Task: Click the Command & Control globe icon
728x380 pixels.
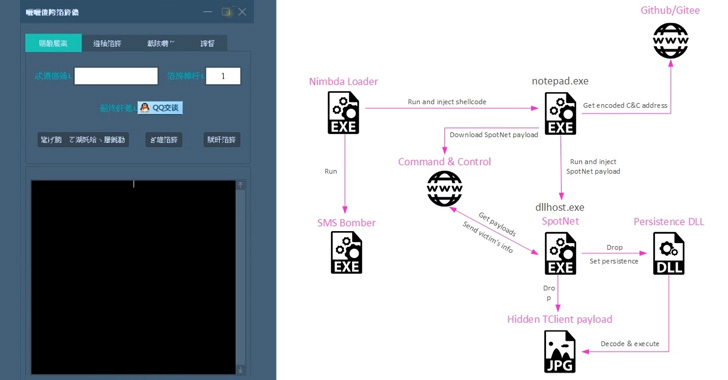Action: point(445,189)
